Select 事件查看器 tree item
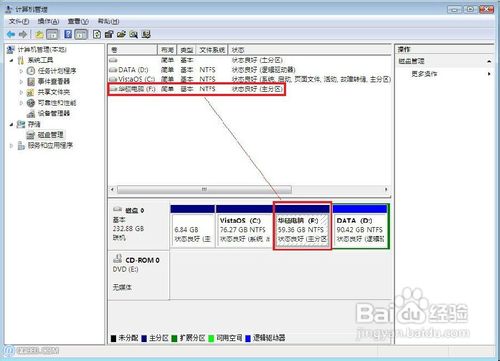The image size is (500, 361). pos(54,82)
